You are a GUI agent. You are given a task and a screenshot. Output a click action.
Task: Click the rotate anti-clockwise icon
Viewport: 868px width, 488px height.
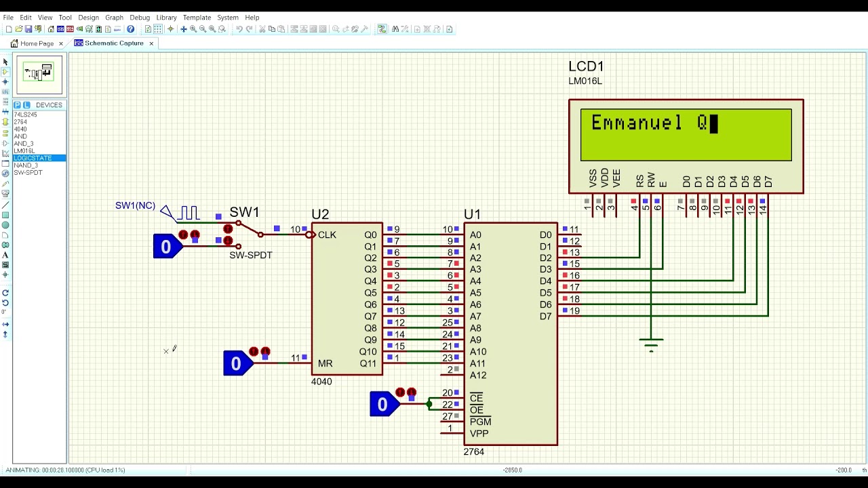pyautogui.click(x=5, y=302)
